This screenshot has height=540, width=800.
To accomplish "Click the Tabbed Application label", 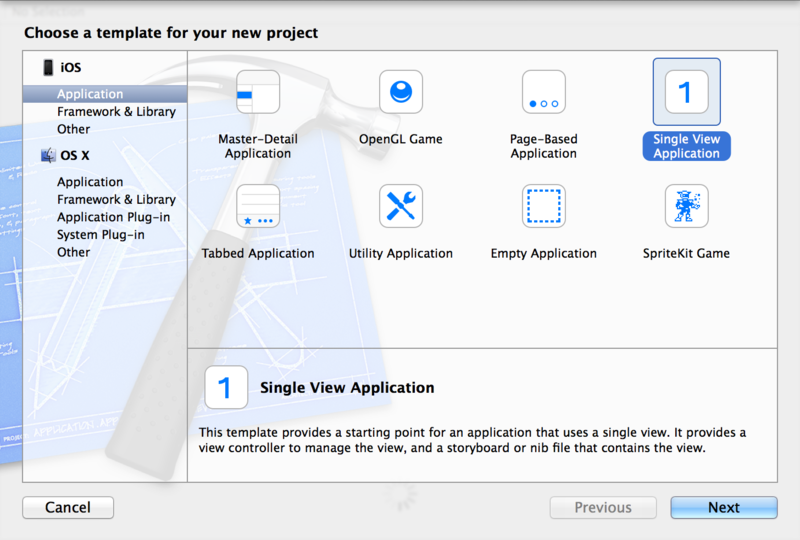I will pyautogui.click(x=258, y=253).
